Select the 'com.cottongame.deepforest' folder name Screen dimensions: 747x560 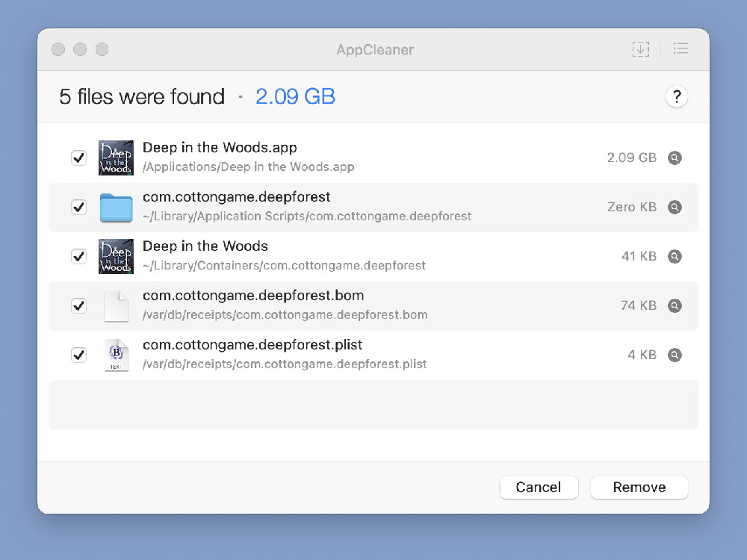[x=236, y=196]
